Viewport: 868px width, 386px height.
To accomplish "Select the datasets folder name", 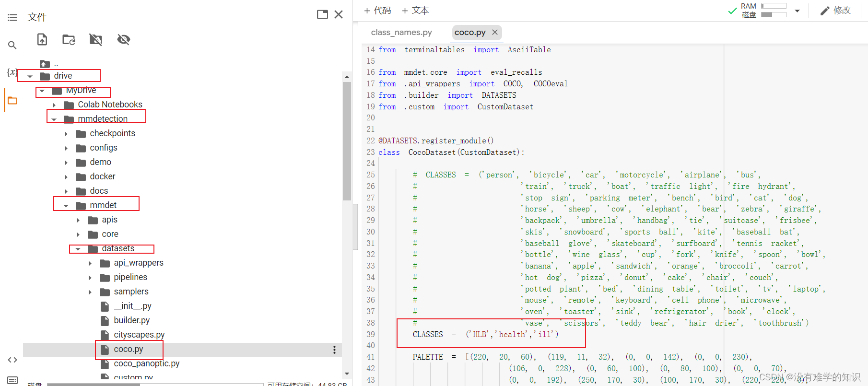I will 118,248.
